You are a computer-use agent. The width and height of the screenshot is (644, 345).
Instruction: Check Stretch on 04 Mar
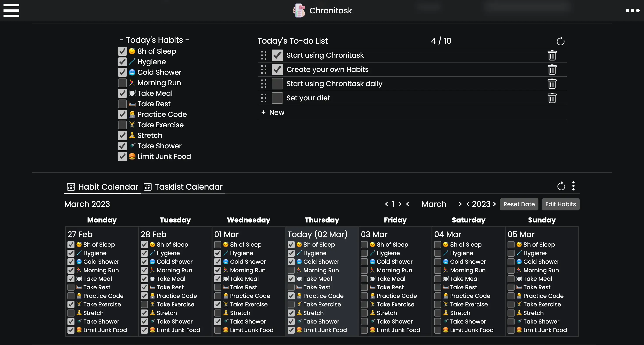pos(438,313)
